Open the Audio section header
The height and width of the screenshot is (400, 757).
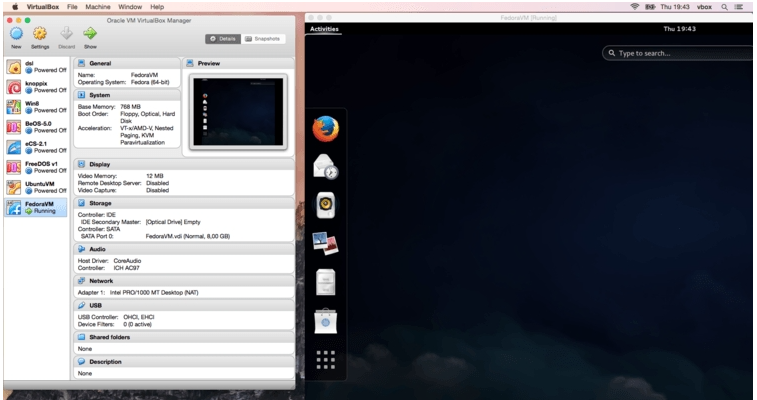pyautogui.click(x=184, y=249)
